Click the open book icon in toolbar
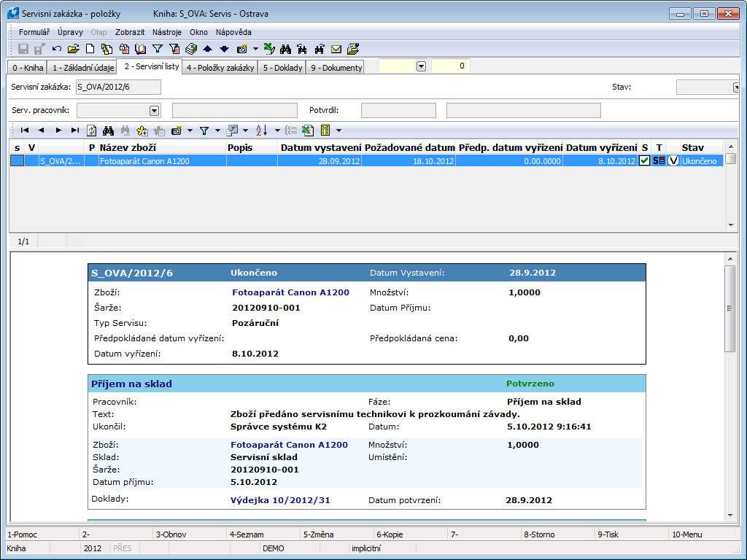 pos(141,49)
